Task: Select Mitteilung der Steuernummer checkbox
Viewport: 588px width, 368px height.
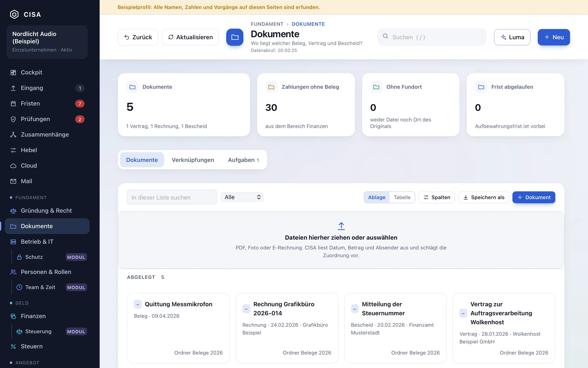Action: point(355,309)
